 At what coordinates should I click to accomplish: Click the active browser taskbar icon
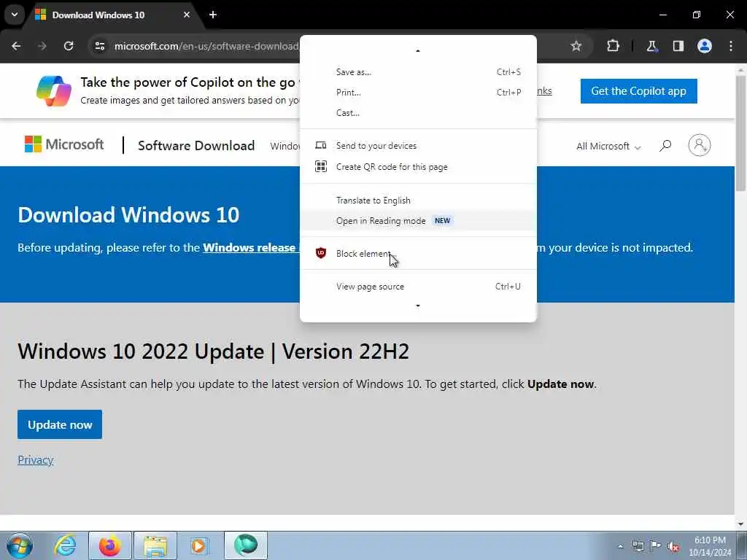coord(246,545)
